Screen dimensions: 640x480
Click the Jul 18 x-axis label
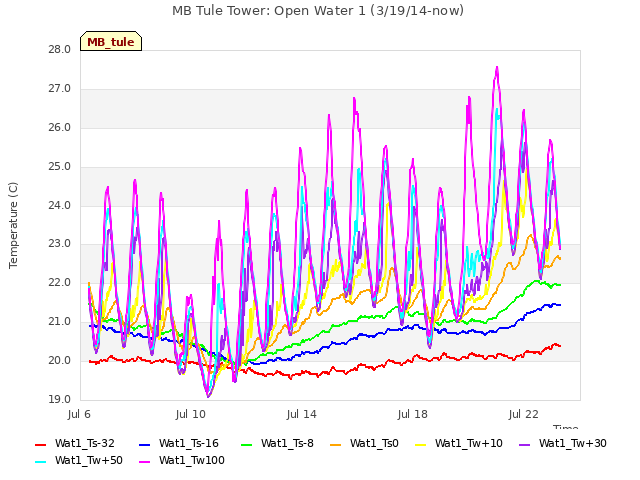(412, 414)
